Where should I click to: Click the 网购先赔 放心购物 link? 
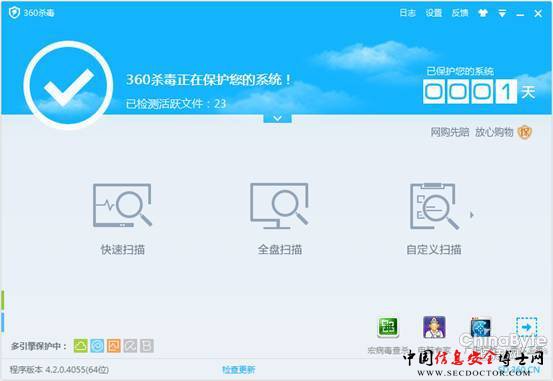tap(472, 132)
